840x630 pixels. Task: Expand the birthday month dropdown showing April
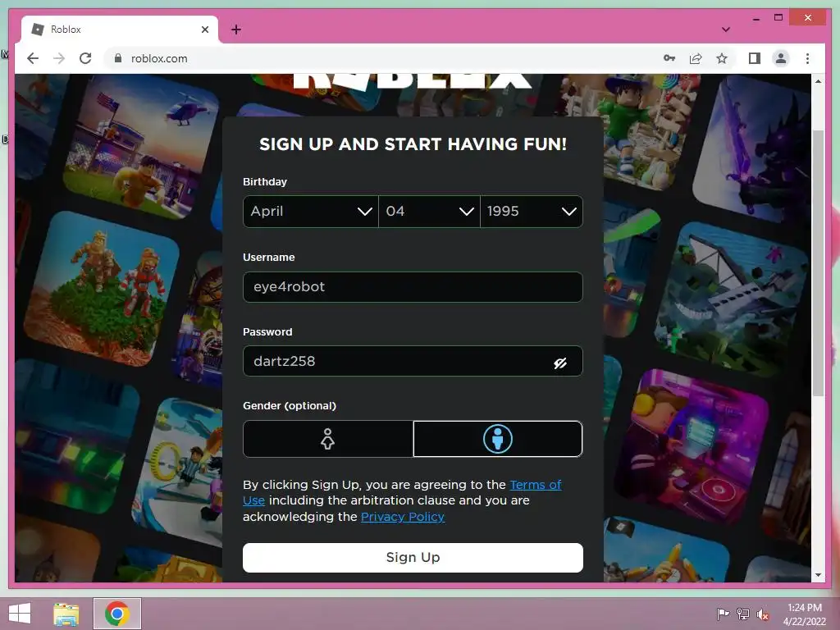311,212
